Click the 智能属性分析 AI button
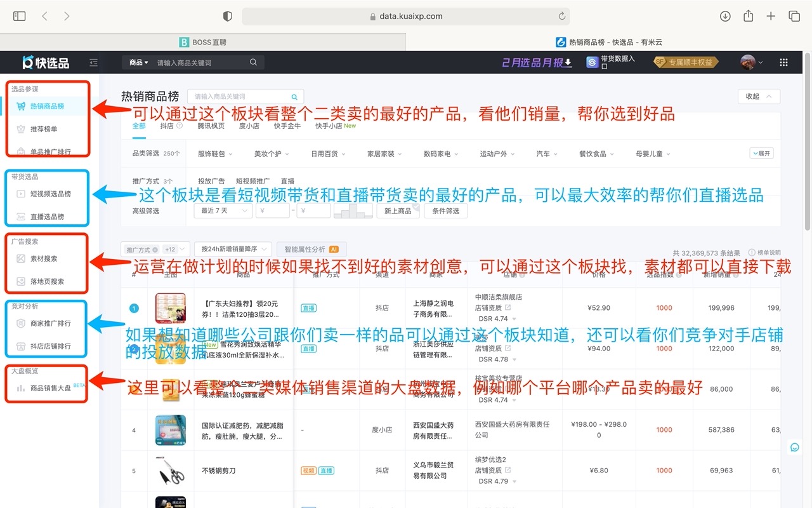Screen dimensions: 812x508 (x=311, y=250)
